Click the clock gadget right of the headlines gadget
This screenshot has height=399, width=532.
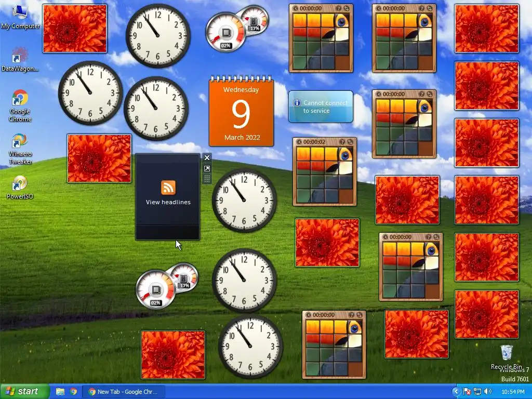coord(244,200)
